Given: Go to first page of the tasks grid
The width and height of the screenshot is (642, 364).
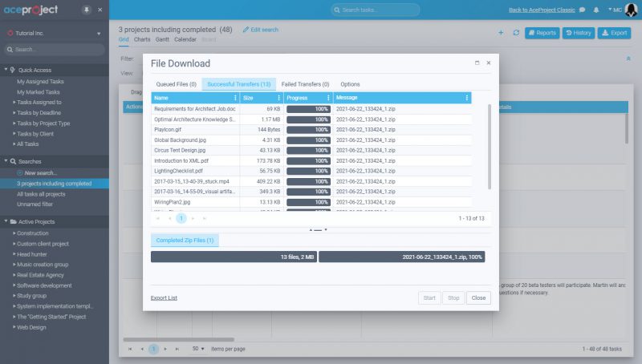Looking at the screenshot, I should point(130,349).
